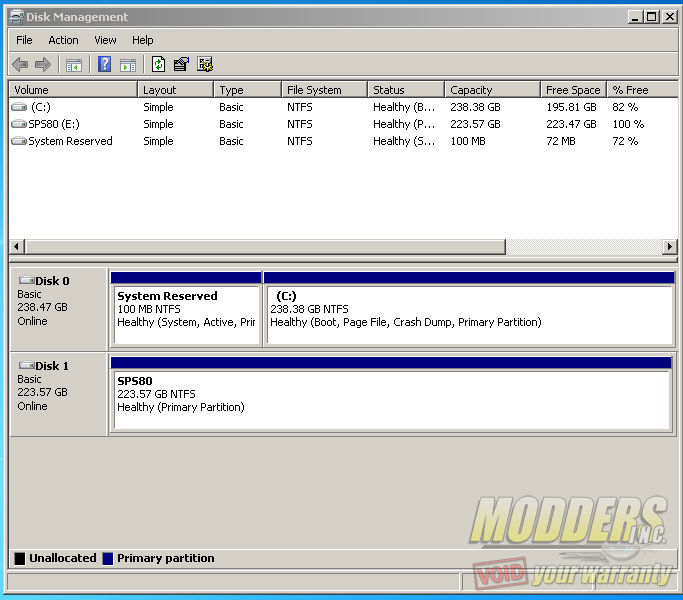Click the "100 MB" capacity cell
The height and width of the screenshot is (600, 683).
click(468, 141)
